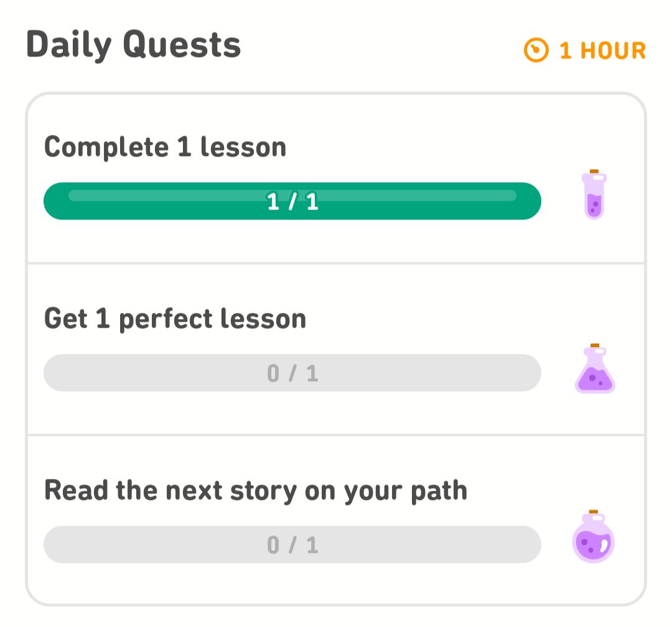Open "Read the next story on your path" quest
Image resolution: width=672 pixels, height=627 pixels.
256,491
